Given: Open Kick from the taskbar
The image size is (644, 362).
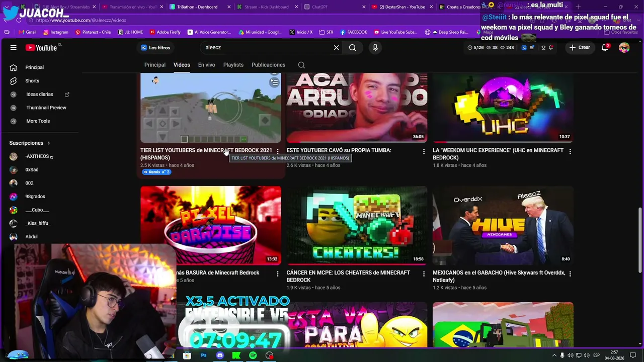Looking at the screenshot, I should coord(236,355).
